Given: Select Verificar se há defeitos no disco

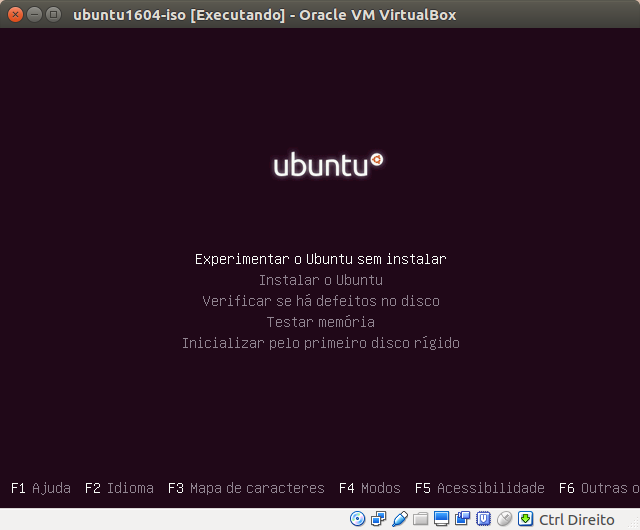Looking at the screenshot, I should [321, 301].
